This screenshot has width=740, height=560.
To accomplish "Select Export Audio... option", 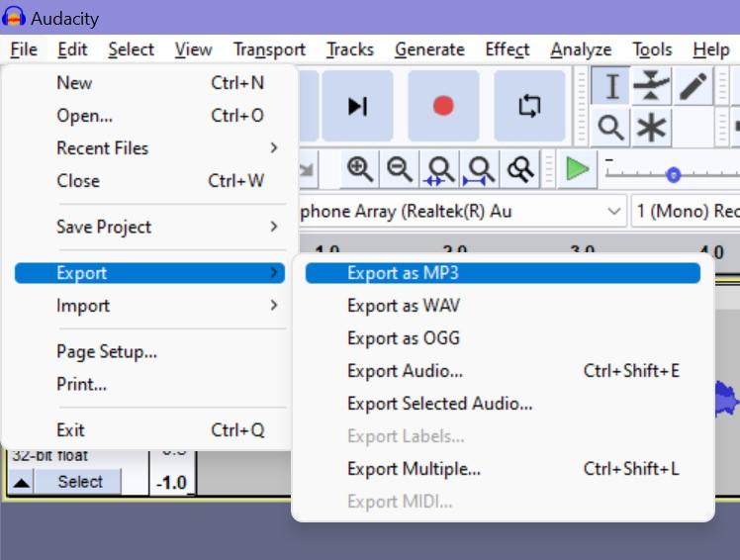I will pos(503,371).
